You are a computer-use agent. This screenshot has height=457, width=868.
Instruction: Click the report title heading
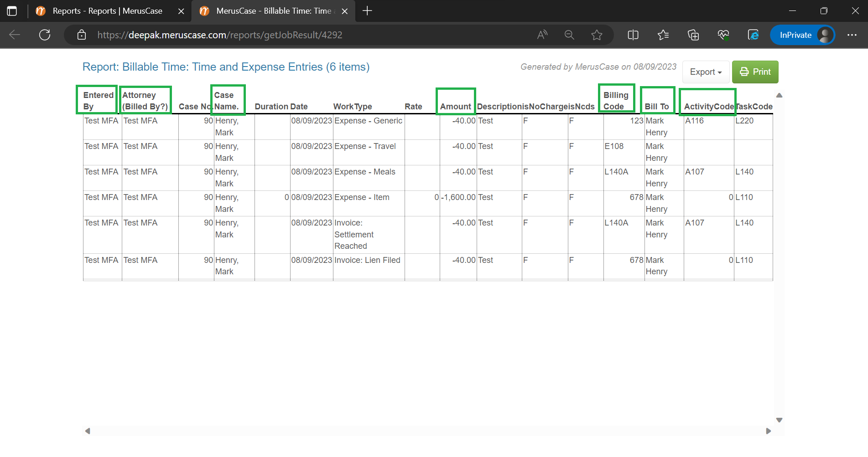[226, 67]
